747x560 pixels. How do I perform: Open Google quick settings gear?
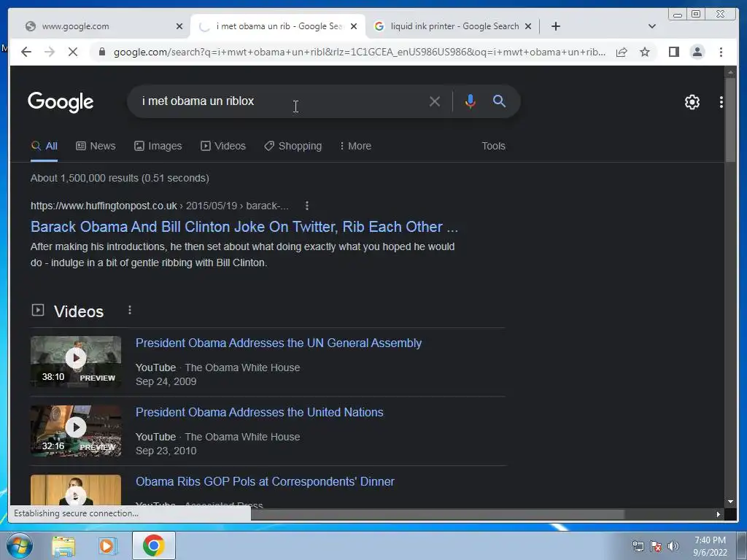click(692, 102)
